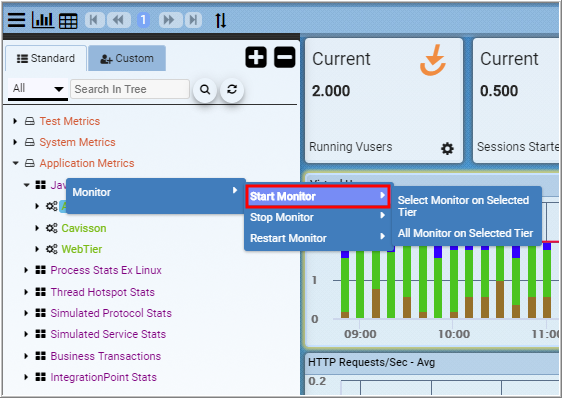Go back with rewind button
The height and width of the screenshot is (398, 562).
(x=119, y=20)
